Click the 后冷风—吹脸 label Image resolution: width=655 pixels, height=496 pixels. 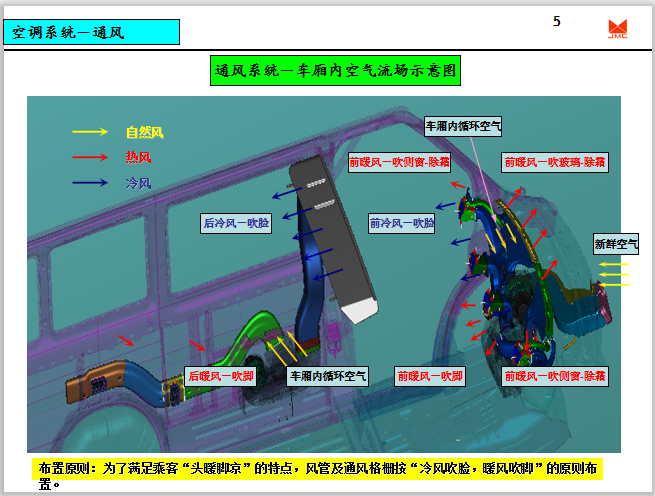(x=236, y=224)
